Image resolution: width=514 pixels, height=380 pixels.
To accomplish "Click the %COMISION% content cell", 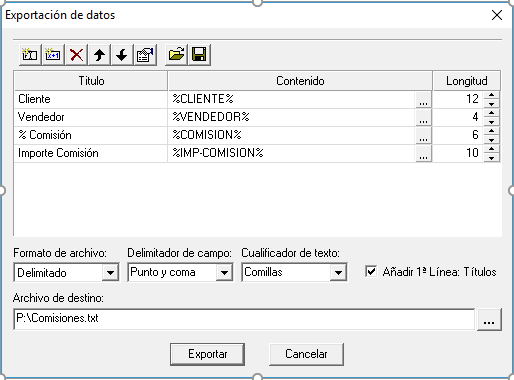I will tap(292, 135).
